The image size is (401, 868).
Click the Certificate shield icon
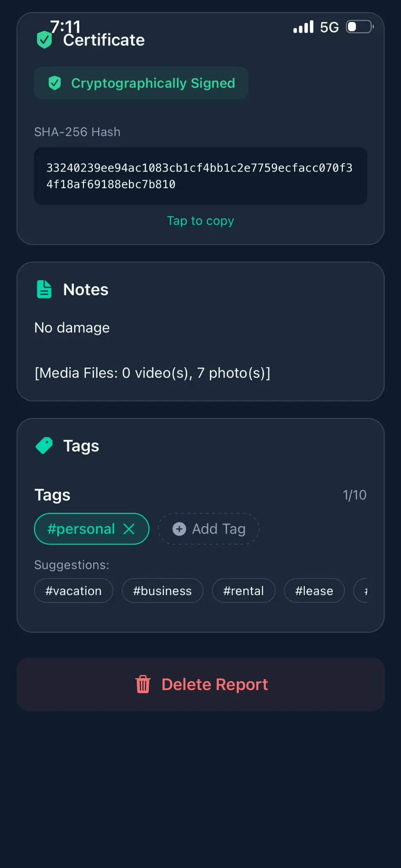click(x=44, y=40)
